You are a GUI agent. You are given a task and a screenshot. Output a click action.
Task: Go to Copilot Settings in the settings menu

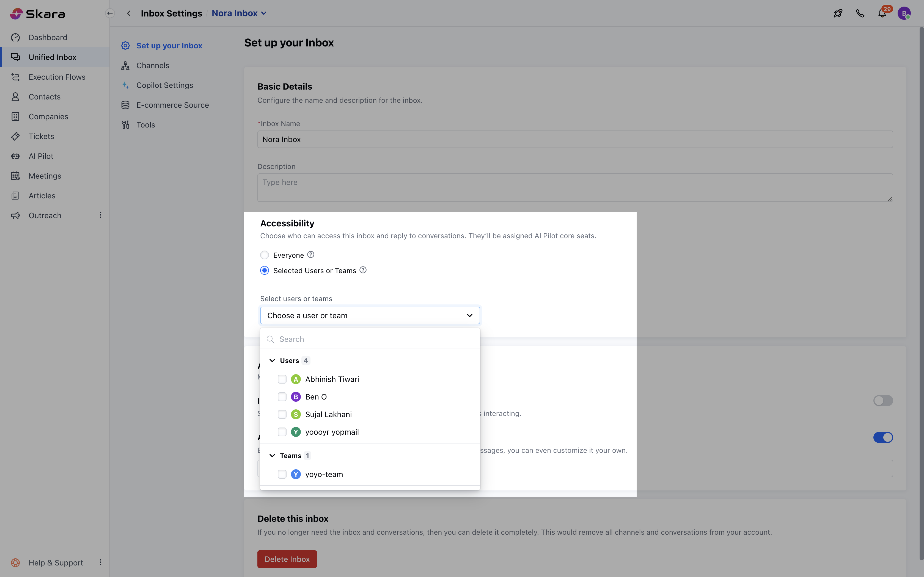pos(164,85)
